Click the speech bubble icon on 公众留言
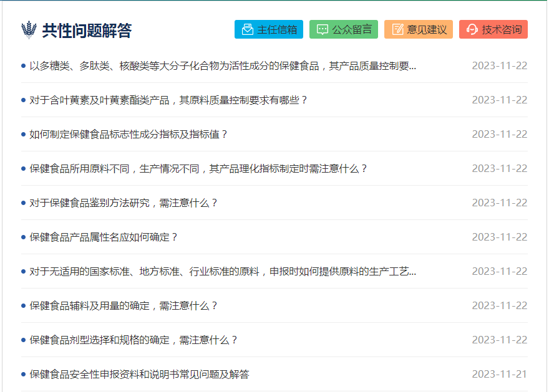Viewport: 549px width, 392px height. (322, 29)
